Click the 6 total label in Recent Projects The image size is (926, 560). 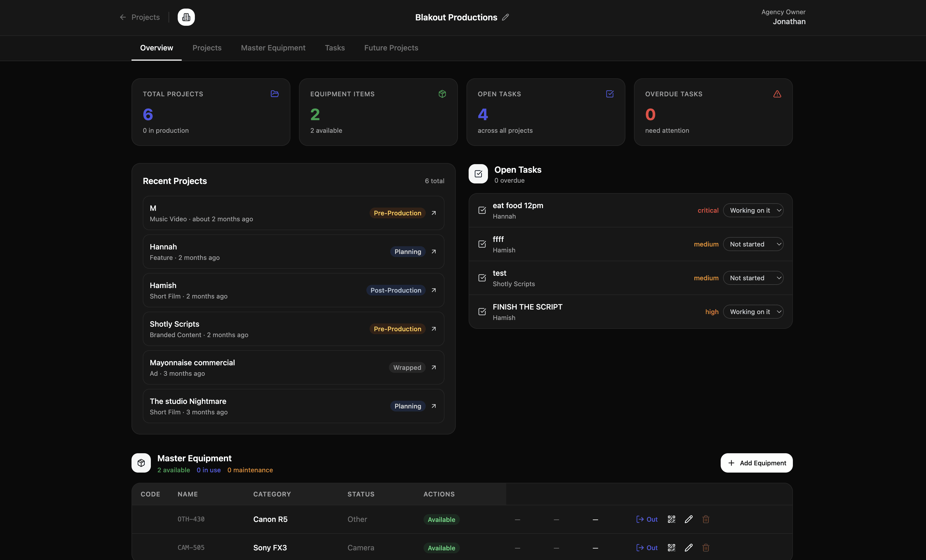point(434,181)
